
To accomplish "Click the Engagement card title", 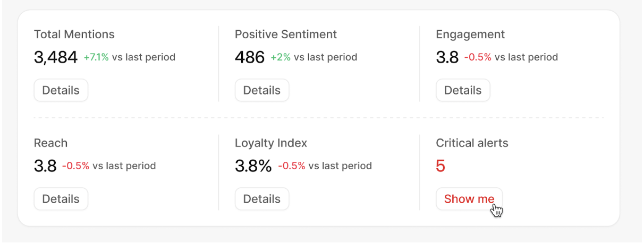I will pos(470,34).
